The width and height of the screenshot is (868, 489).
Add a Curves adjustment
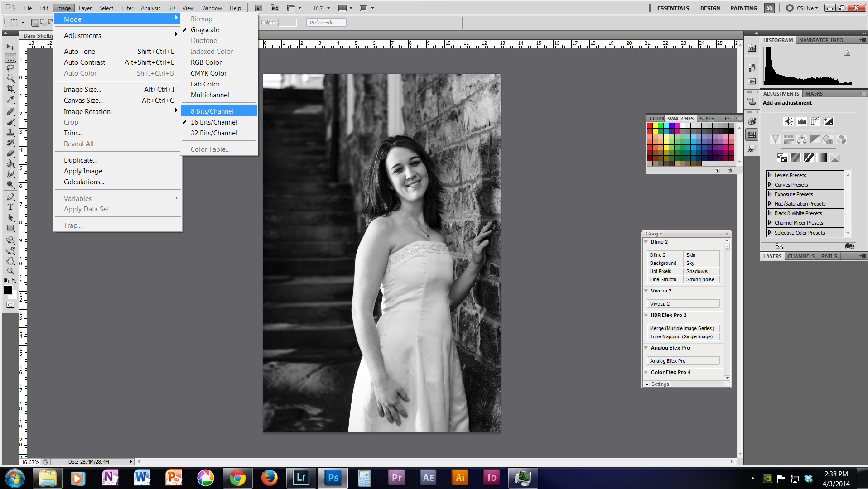click(815, 121)
